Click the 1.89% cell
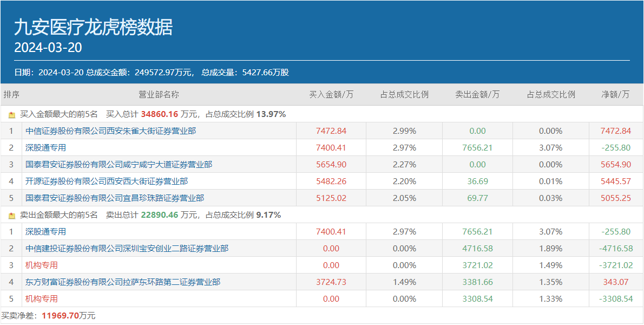644x325 pixels. click(551, 249)
